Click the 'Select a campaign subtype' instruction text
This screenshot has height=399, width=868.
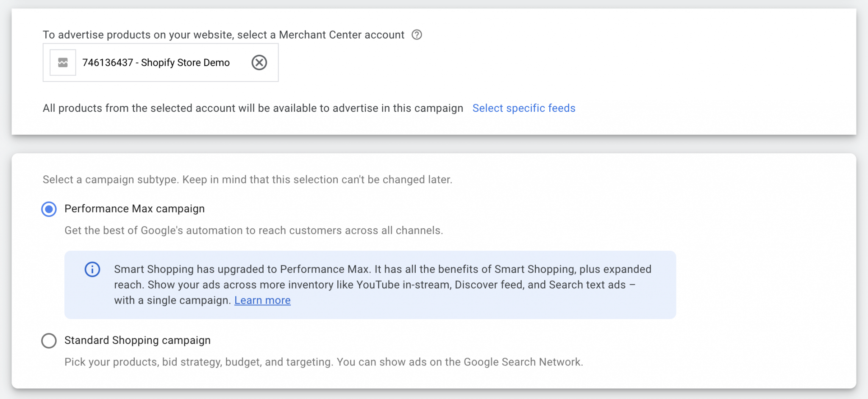pyautogui.click(x=247, y=180)
